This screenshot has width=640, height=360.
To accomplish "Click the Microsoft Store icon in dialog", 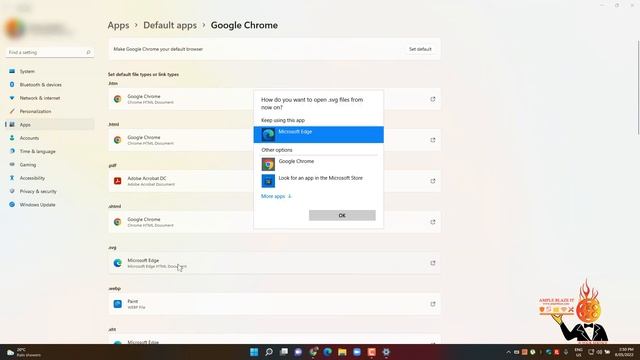I will 268,181.
